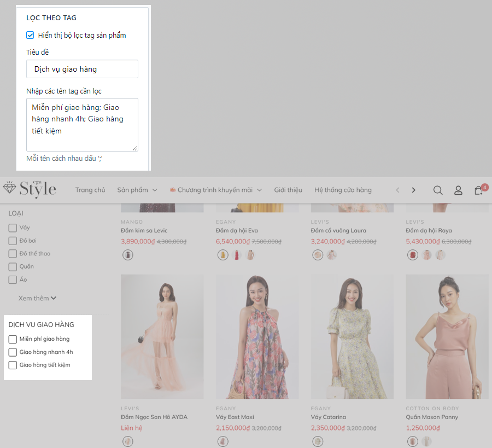Go to Trang chủ menu item

(90, 190)
